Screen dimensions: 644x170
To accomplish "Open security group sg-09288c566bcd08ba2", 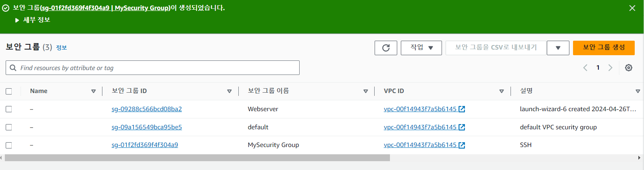I will pos(147,109).
